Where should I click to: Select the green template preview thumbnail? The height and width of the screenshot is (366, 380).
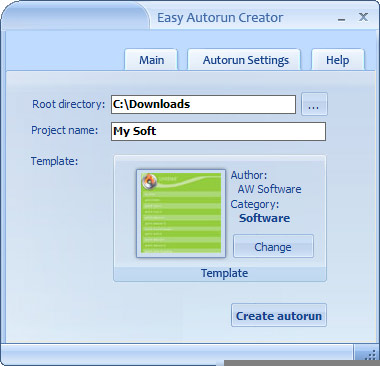pyautogui.click(x=181, y=213)
